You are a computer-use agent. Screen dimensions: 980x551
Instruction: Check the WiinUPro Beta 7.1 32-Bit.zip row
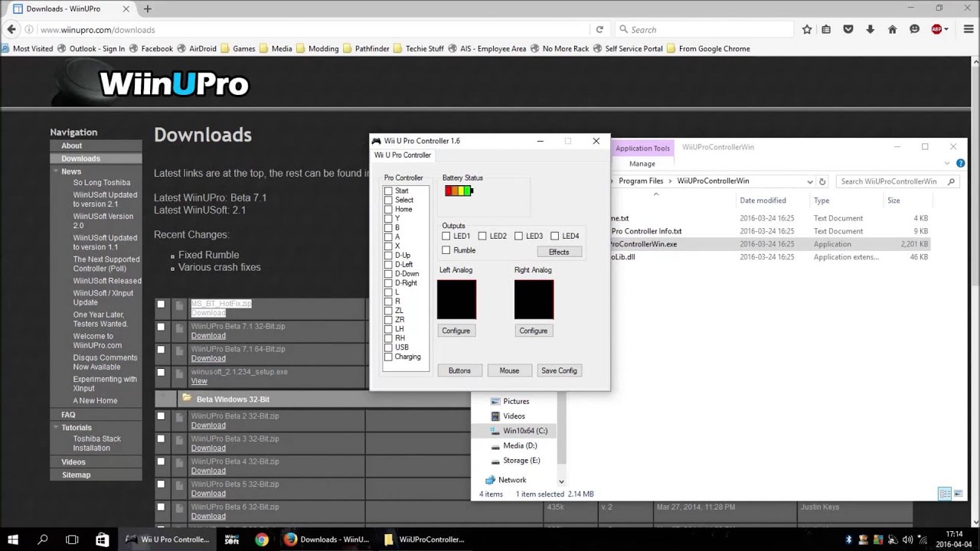coord(161,327)
